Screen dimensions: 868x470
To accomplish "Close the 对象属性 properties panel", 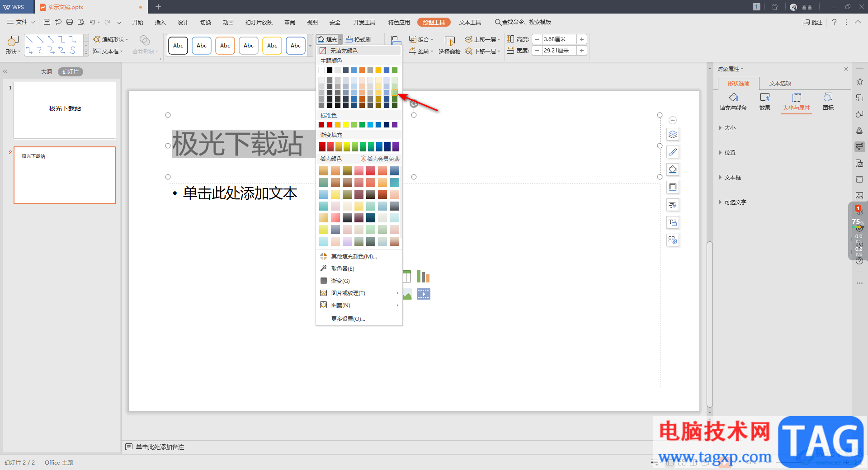I will (846, 69).
